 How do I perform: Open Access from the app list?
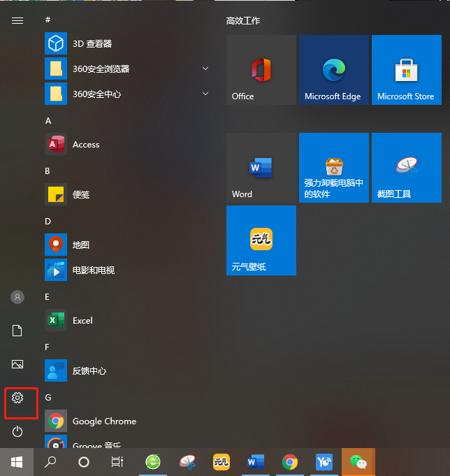[86, 145]
